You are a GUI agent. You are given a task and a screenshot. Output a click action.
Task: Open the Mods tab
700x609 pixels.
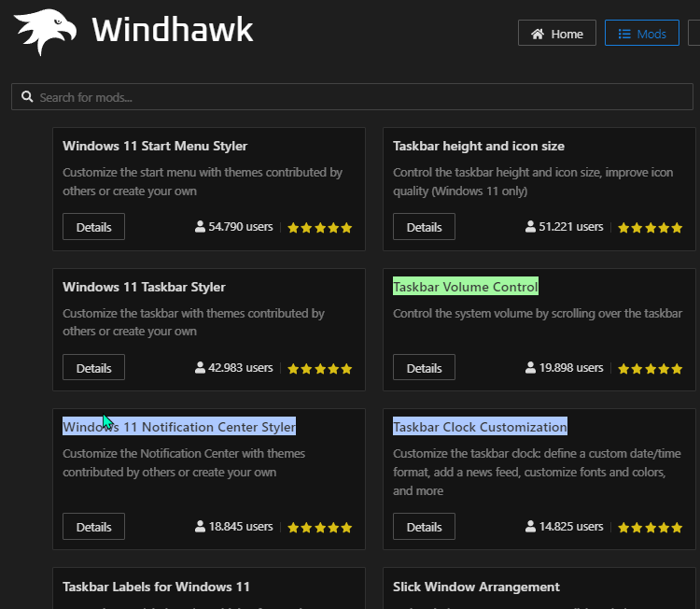click(x=641, y=33)
